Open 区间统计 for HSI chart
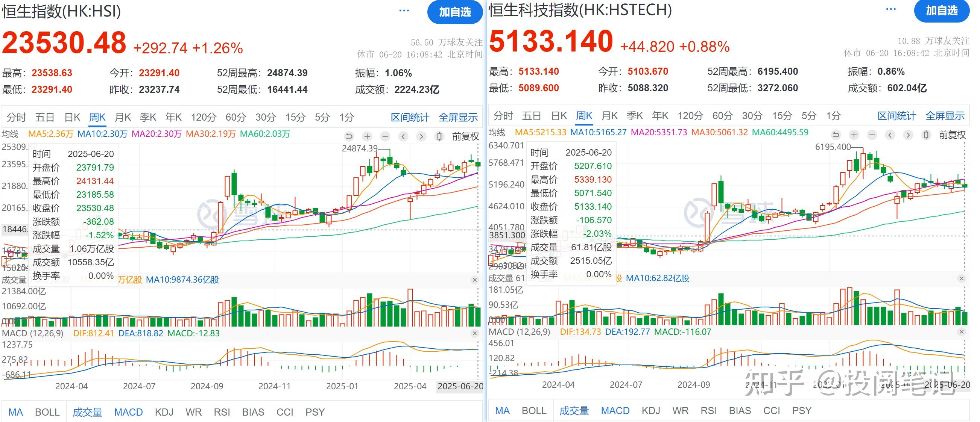 pos(410,118)
